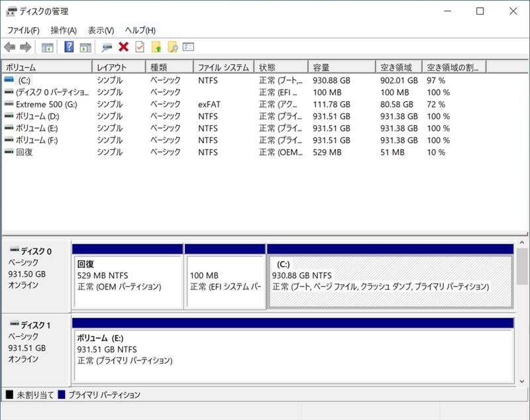Click the forward arrow toolbar icon

pyautogui.click(x=25, y=47)
